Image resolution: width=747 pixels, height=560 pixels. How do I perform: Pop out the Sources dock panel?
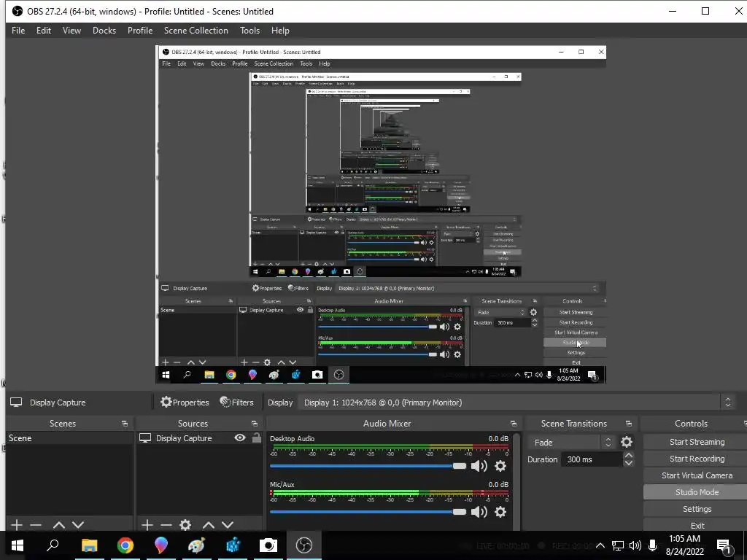pos(255,424)
